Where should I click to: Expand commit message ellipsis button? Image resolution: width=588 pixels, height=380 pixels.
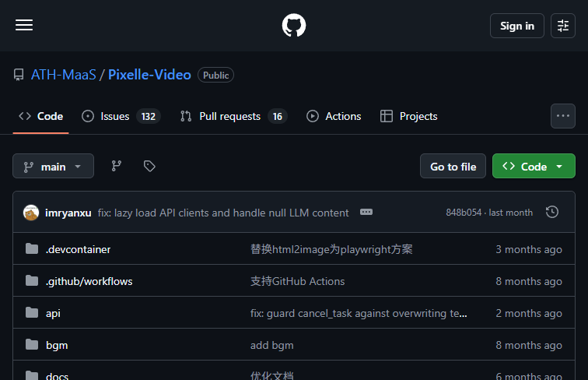coord(366,212)
